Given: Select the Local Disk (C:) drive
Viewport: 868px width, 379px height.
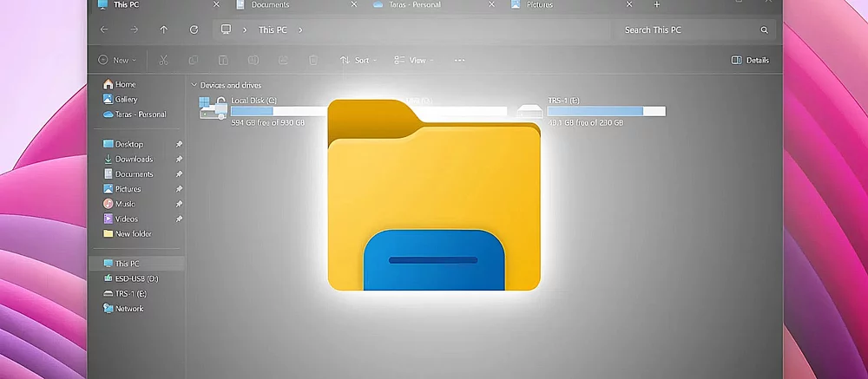Looking at the screenshot, I should 262,111.
